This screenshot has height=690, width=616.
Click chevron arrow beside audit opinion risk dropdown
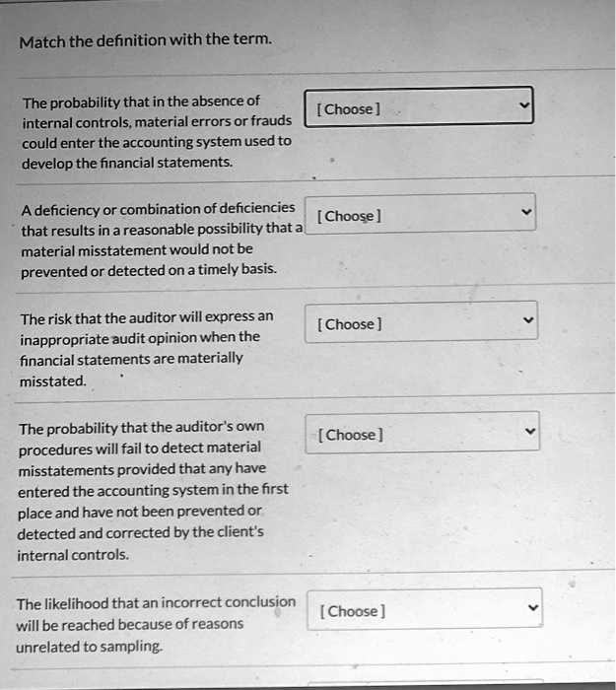pos(528,320)
